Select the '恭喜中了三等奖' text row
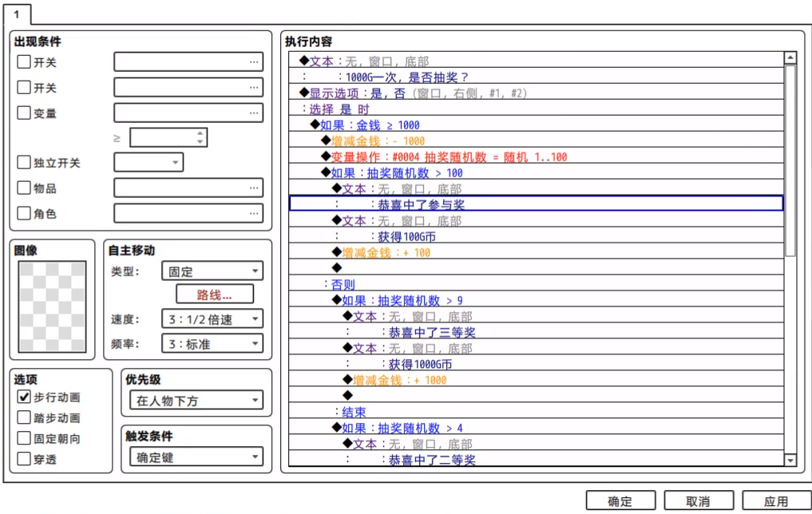This screenshot has height=514, width=812. click(536, 332)
